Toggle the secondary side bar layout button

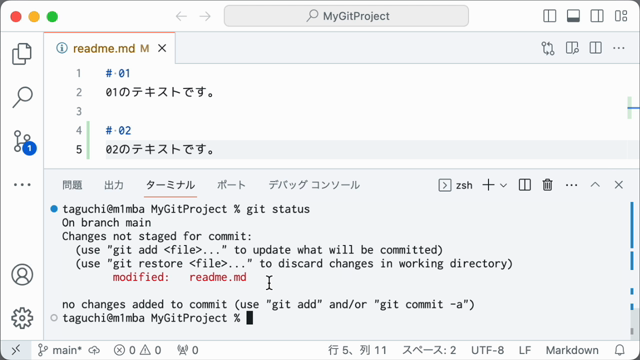(x=597, y=16)
